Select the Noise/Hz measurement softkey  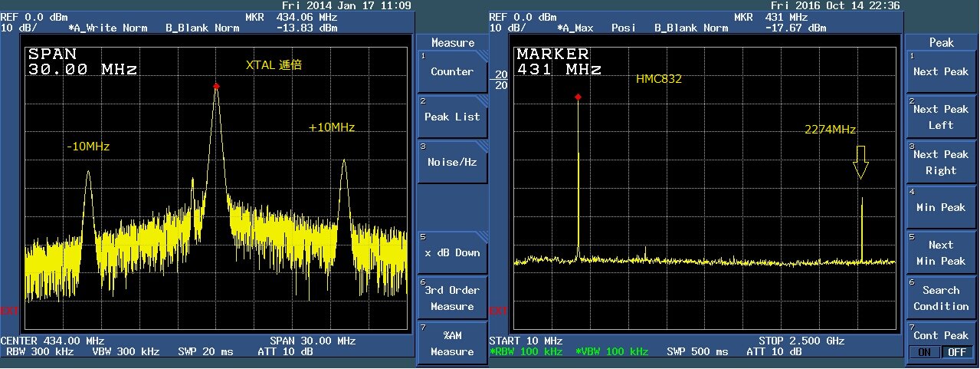(452, 163)
